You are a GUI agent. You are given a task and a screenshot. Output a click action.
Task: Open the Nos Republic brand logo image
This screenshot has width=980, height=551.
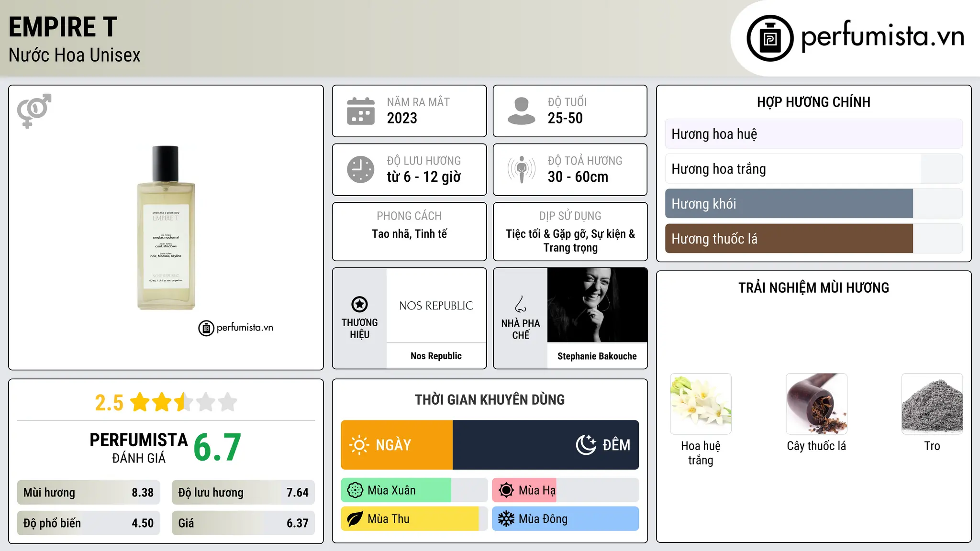pos(436,305)
